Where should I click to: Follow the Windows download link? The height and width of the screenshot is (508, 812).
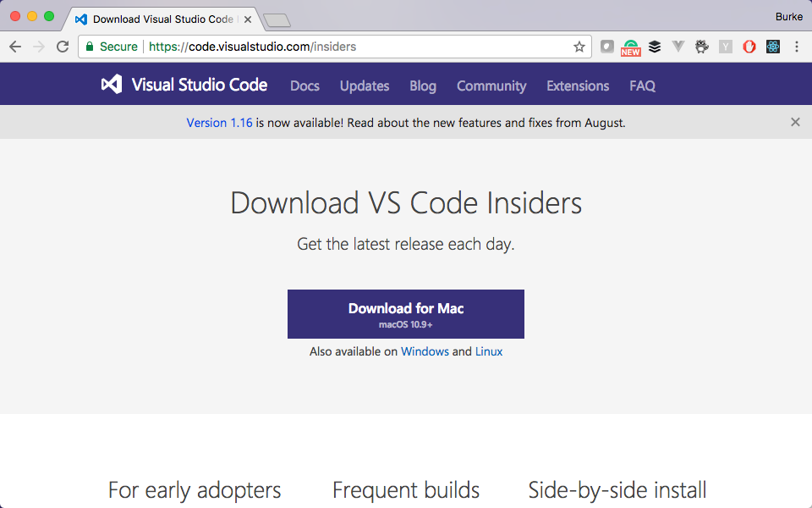coord(425,351)
